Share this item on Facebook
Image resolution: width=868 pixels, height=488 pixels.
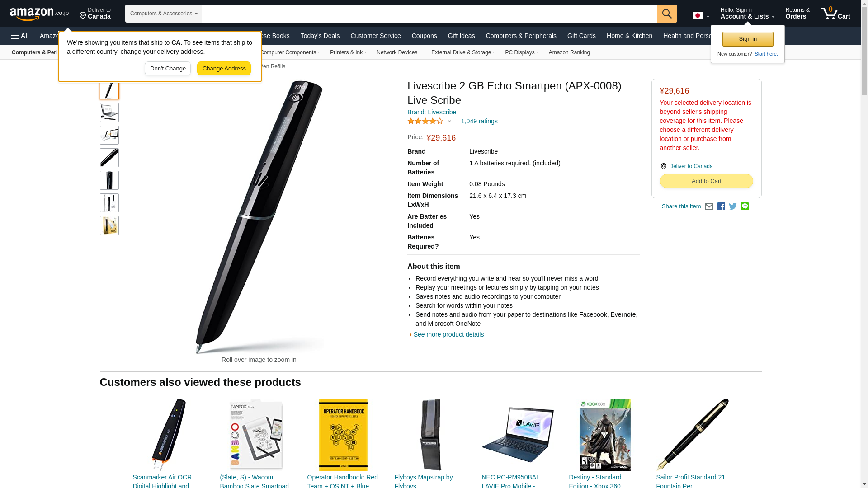721,206
